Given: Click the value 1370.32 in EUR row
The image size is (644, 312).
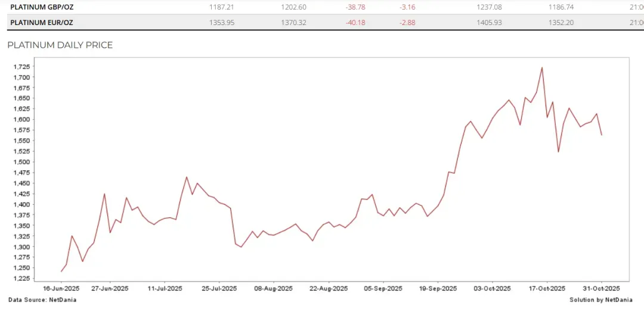Looking at the screenshot, I should click(x=293, y=23).
